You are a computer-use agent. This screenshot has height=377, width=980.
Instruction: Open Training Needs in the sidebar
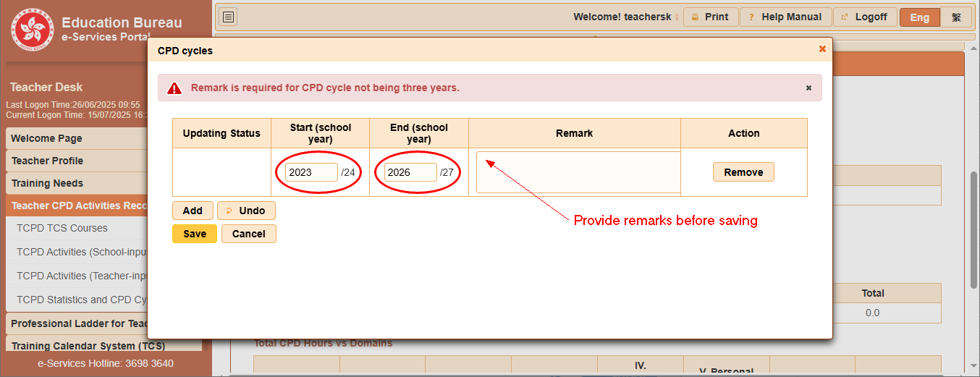77,183
